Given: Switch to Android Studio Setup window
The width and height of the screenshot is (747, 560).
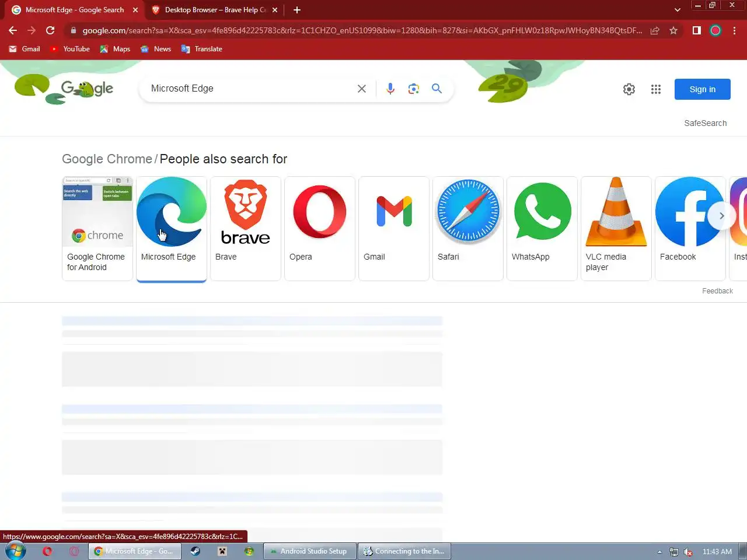Looking at the screenshot, I should coord(310,551).
